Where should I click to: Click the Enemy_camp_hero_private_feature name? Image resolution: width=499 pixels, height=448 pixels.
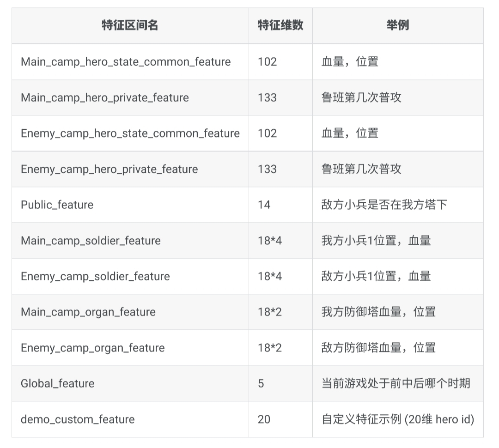coord(109,169)
